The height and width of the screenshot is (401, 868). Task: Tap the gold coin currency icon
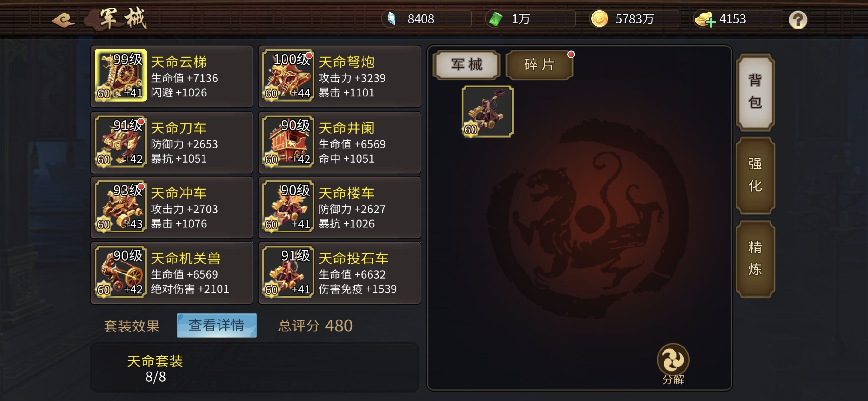pyautogui.click(x=599, y=19)
